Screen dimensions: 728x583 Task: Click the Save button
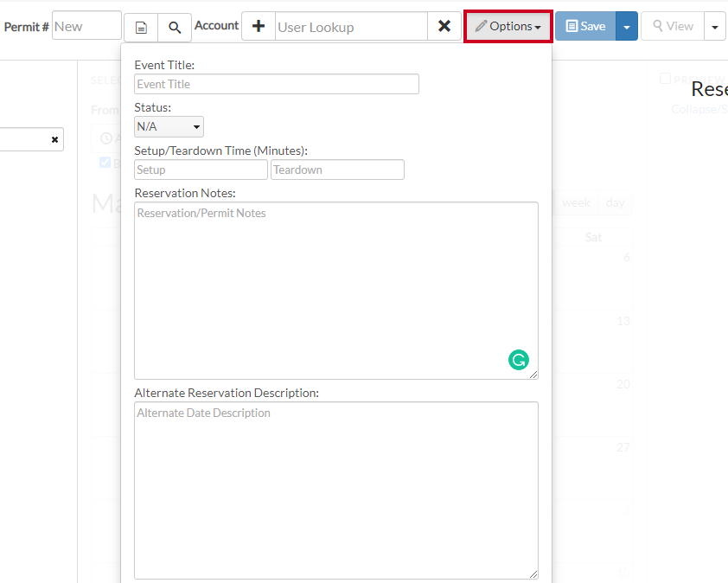[585, 26]
